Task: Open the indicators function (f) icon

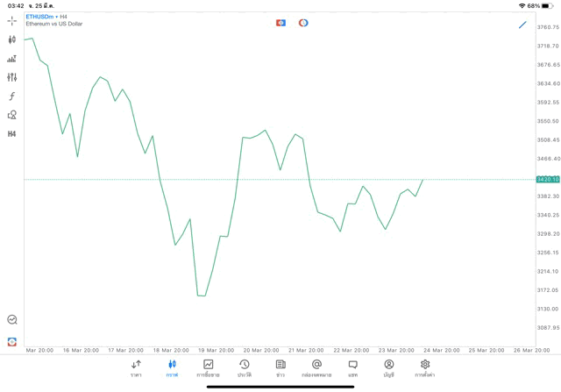Action: click(11, 96)
